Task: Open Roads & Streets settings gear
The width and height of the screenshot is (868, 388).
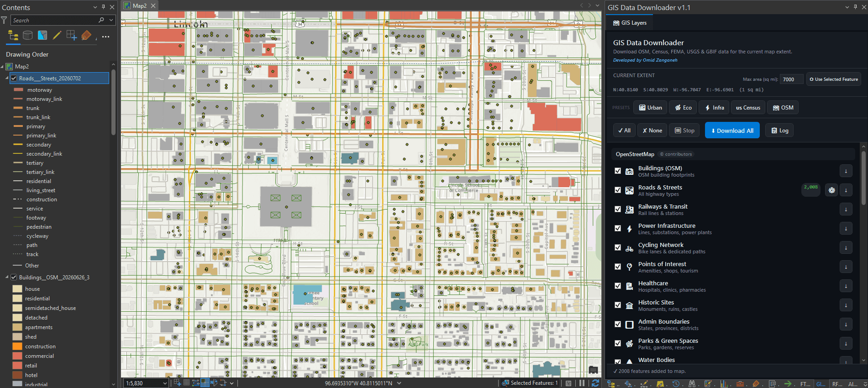Action: pos(831,190)
